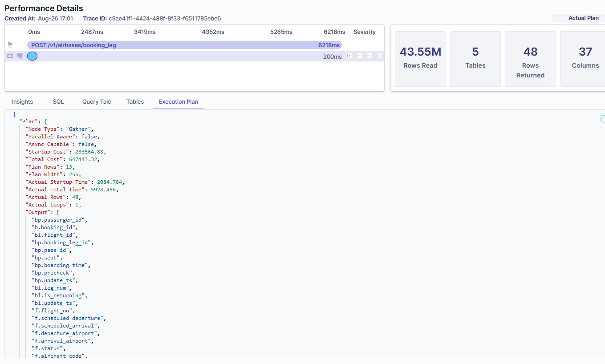Click the red critical severity icon
The width and height of the screenshot is (605, 364).
[x=349, y=56]
